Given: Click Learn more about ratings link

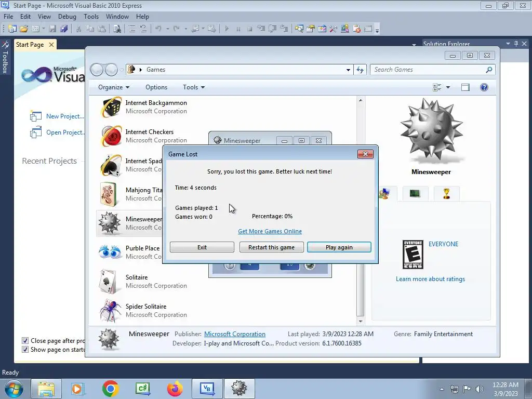Looking at the screenshot, I should (x=430, y=279).
